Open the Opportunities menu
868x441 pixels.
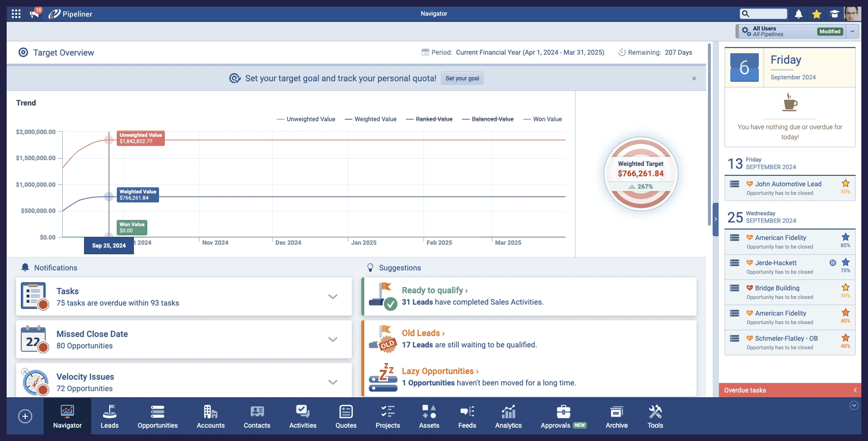(x=158, y=416)
